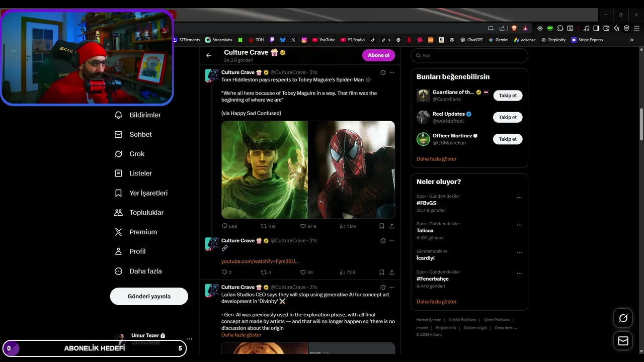Open browser hamburger menu
Image resolution: width=644 pixels, height=362 pixels.
pyautogui.click(x=636, y=28)
